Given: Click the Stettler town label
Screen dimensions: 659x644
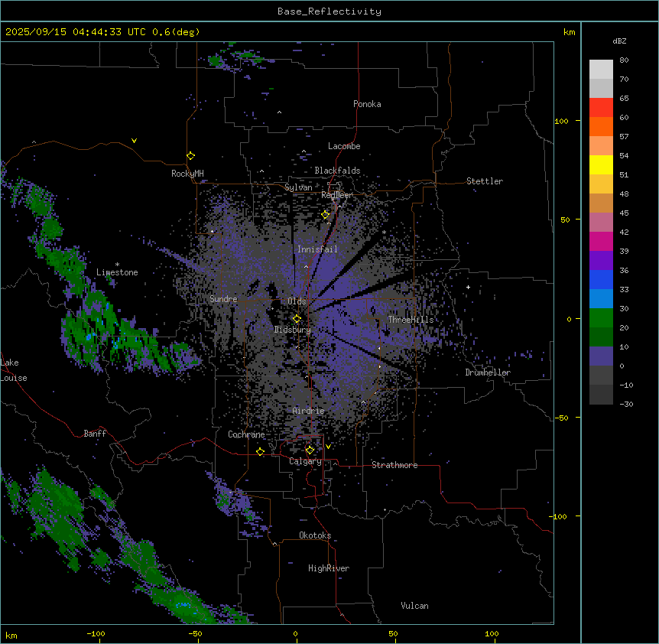Looking at the screenshot, I should (x=485, y=181).
